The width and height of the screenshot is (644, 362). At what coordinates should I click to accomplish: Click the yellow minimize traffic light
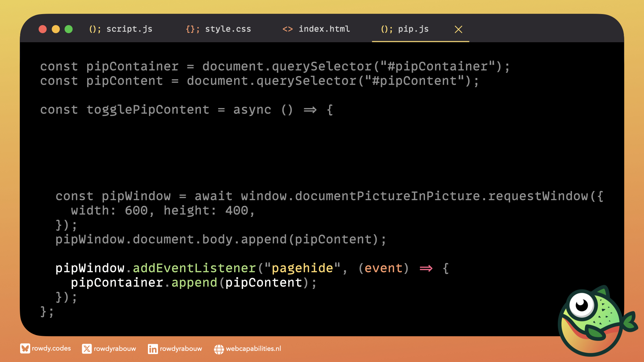click(x=56, y=29)
